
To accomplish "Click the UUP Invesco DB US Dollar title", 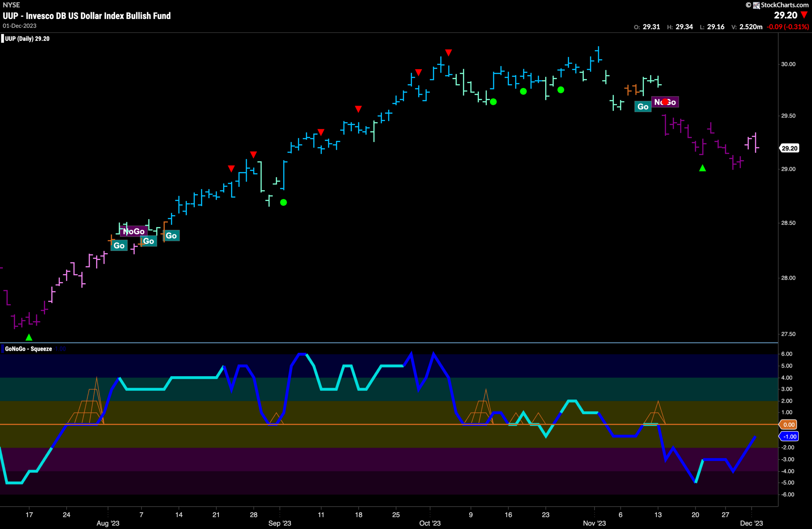I will (87, 16).
